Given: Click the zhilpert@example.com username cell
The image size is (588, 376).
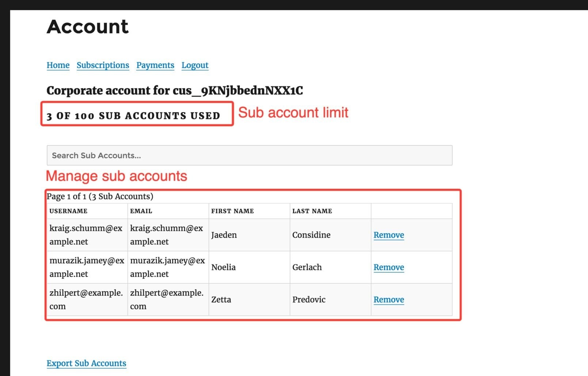Looking at the screenshot, I should coord(87,299).
